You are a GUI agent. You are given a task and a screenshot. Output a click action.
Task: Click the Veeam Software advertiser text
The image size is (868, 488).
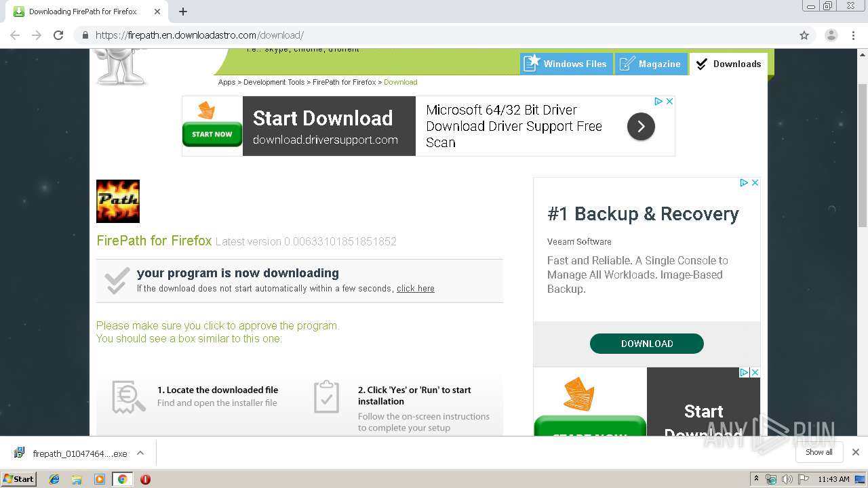point(579,241)
